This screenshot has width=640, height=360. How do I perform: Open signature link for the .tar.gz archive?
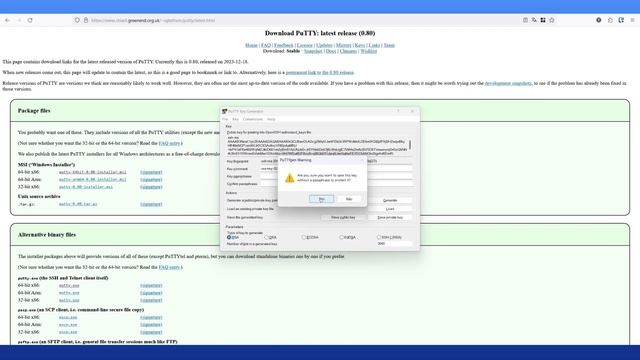pos(151,204)
